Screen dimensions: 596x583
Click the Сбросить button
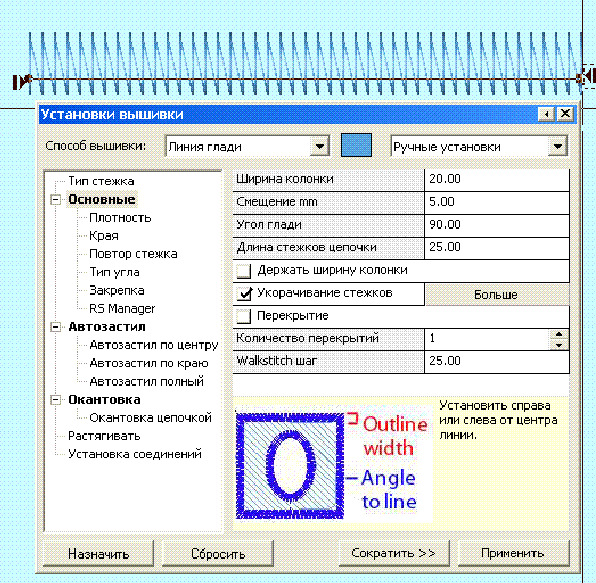(x=218, y=554)
